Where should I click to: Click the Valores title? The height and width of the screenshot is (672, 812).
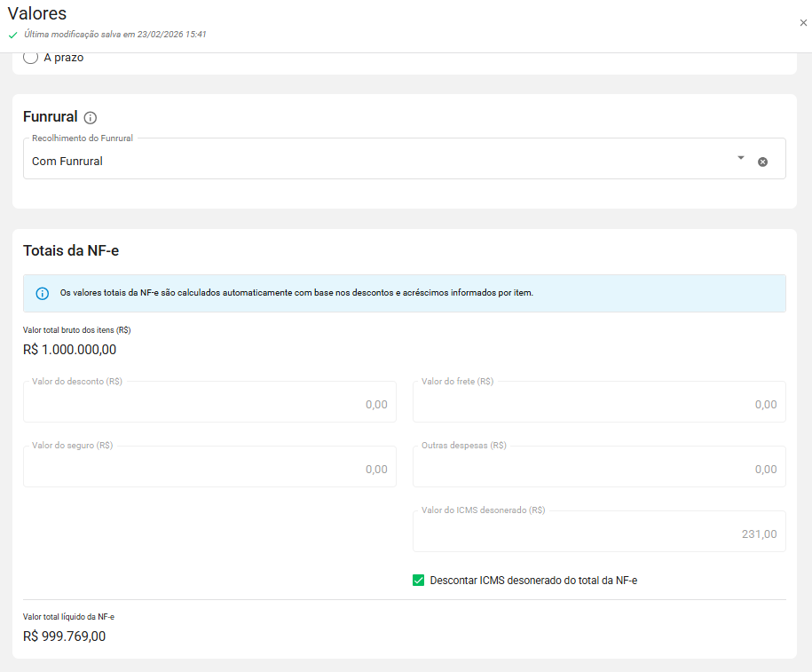pos(37,13)
